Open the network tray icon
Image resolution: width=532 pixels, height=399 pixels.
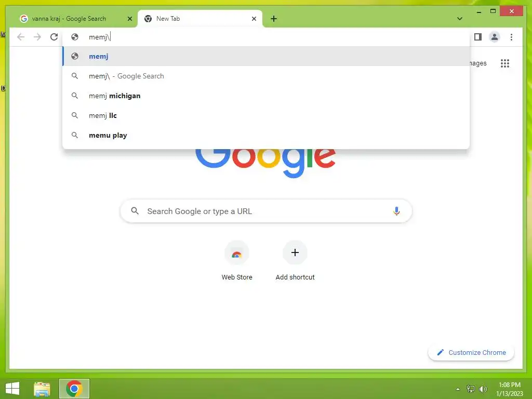(x=471, y=389)
